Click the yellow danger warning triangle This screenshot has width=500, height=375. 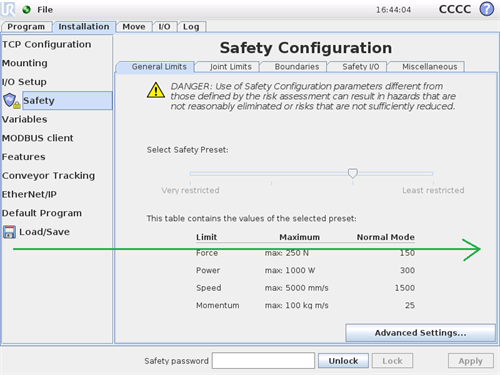click(156, 90)
